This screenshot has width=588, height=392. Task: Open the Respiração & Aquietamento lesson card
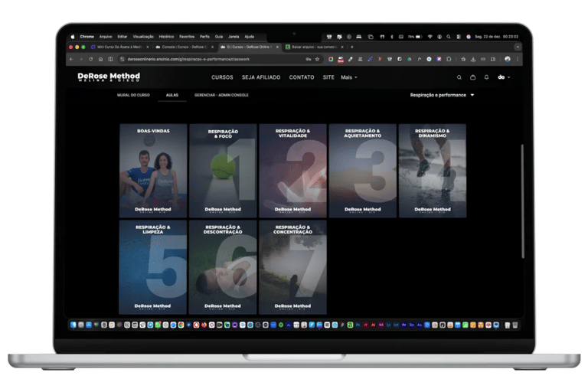click(362, 171)
